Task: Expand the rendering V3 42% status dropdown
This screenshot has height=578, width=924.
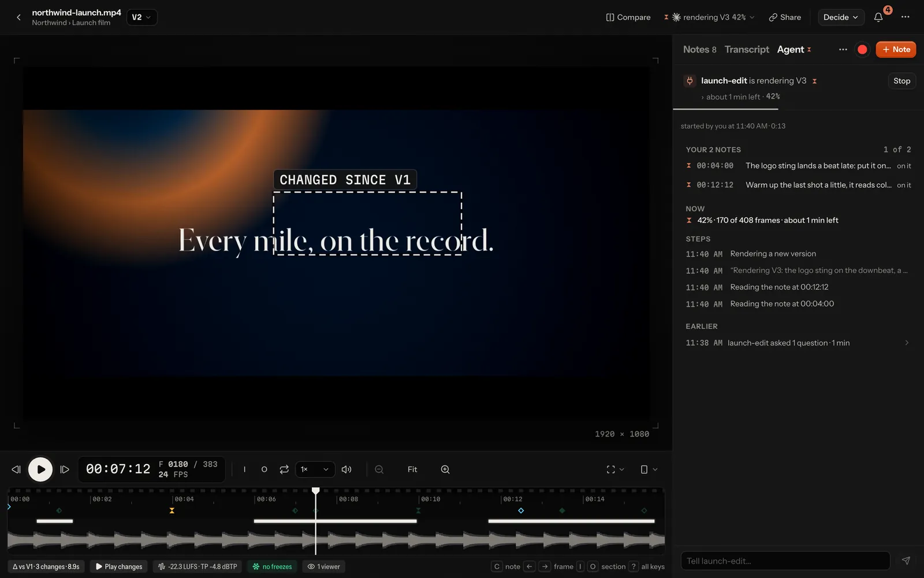Action: point(709,17)
